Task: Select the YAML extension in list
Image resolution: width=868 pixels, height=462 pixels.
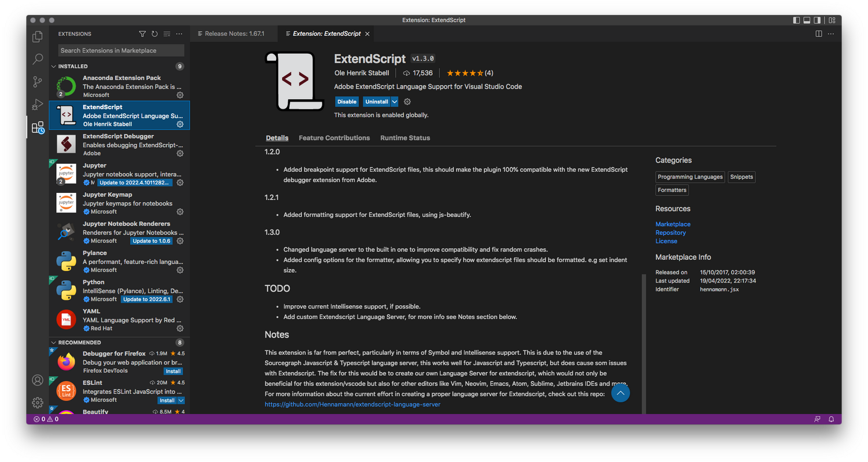Action: point(120,320)
